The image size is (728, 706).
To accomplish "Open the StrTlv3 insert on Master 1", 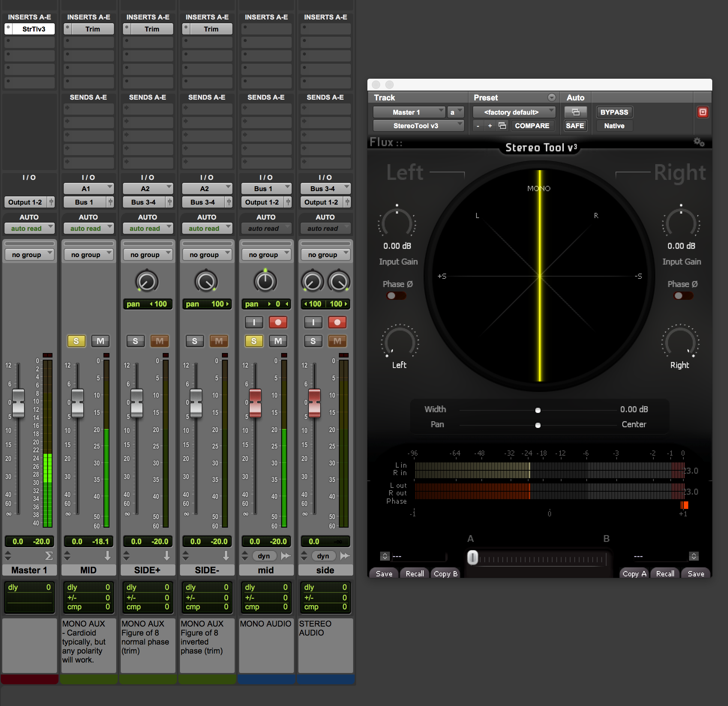I will click(34, 29).
